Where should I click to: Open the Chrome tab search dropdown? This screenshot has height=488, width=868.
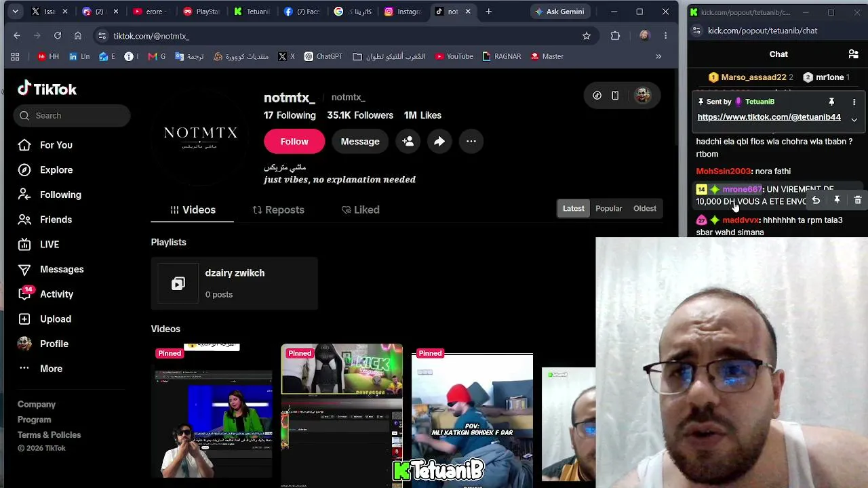[15, 12]
